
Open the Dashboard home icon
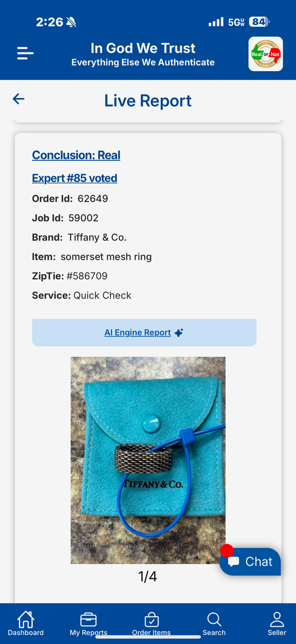(x=26, y=619)
